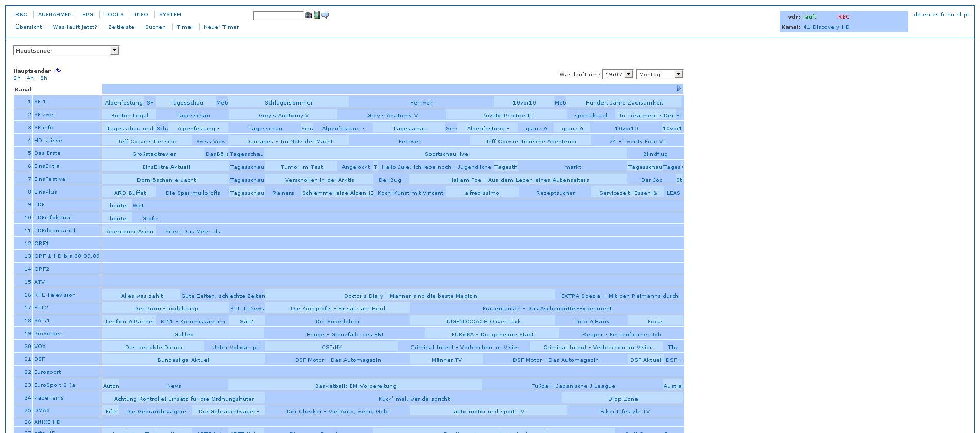Click the film strip recordings icon
The height and width of the screenshot is (433, 980).
[317, 15]
